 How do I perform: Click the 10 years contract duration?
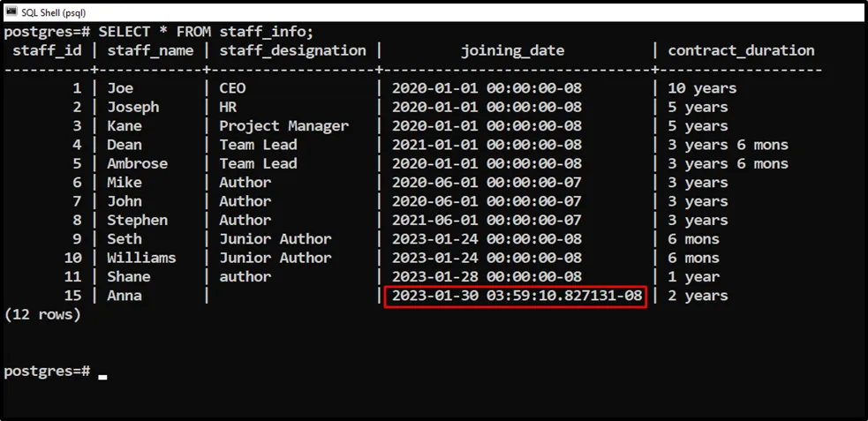pos(702,88)
